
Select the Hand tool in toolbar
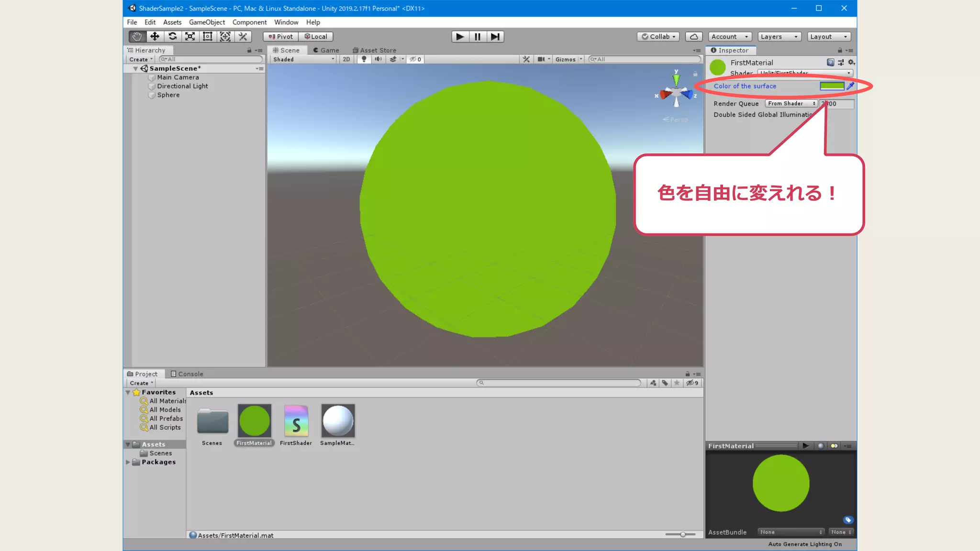pyautogui.click(x=137, y=36)
